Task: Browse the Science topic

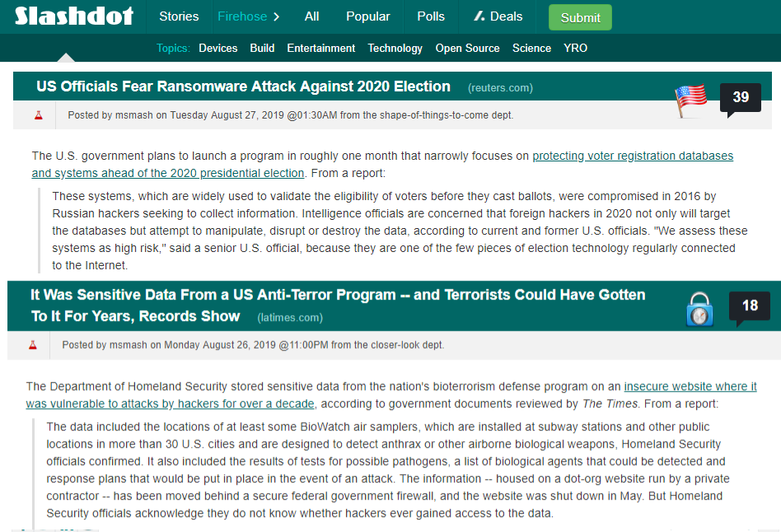Action: coord(532,49)
